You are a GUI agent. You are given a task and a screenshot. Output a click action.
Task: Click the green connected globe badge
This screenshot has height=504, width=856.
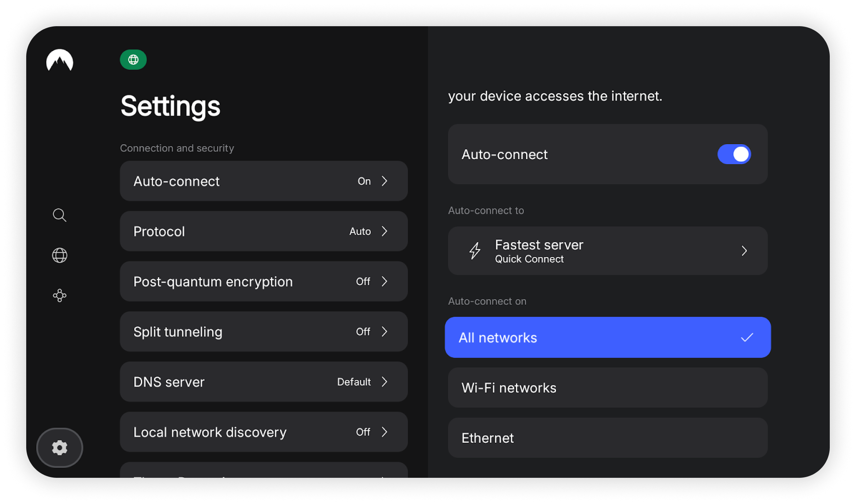coord(133,60)
